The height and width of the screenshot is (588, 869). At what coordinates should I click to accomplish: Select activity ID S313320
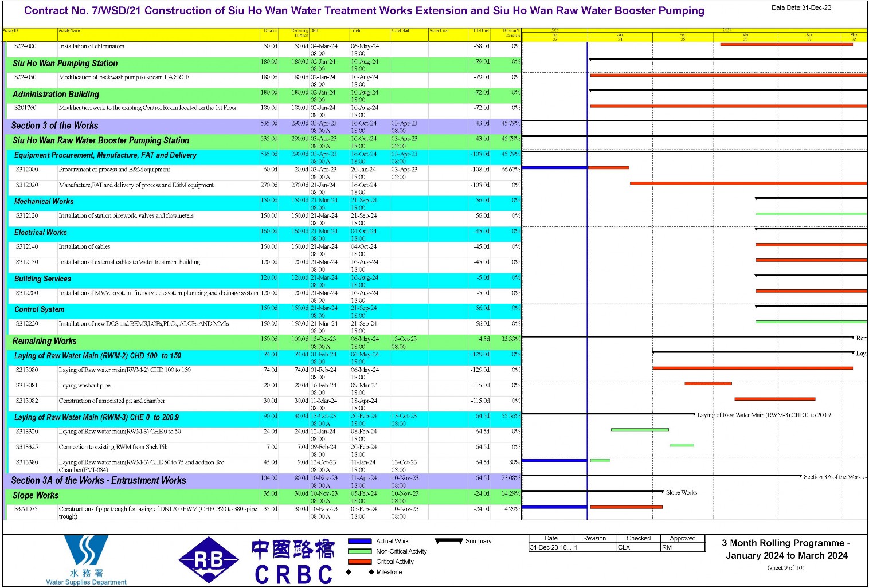27,432
